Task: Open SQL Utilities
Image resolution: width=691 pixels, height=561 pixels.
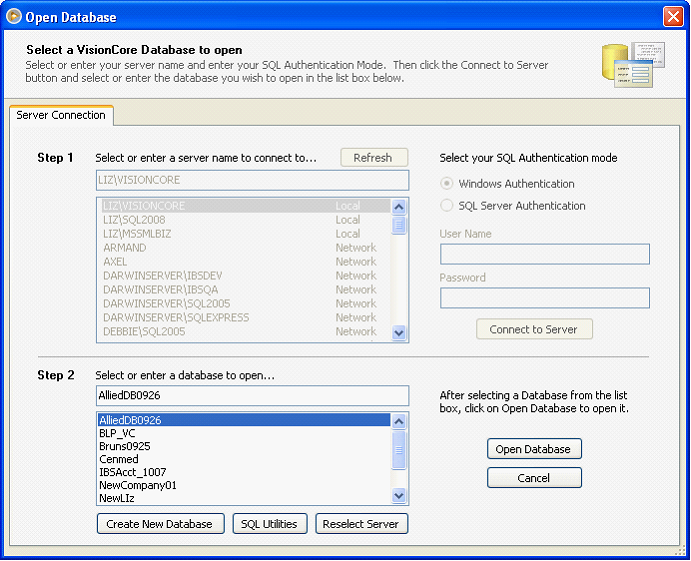Action: pyautogui.click(x=270, y=524)
